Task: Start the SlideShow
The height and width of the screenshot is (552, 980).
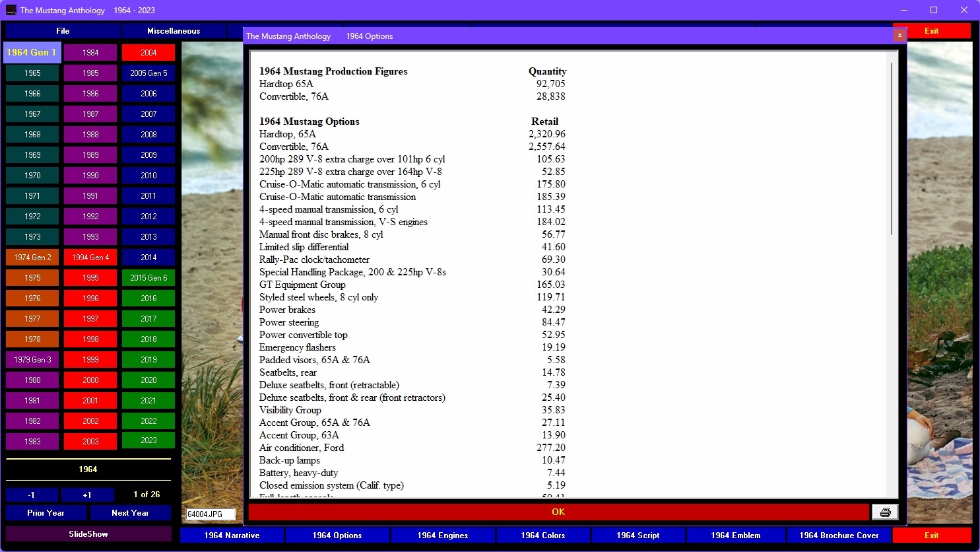Action: point(88,534)
